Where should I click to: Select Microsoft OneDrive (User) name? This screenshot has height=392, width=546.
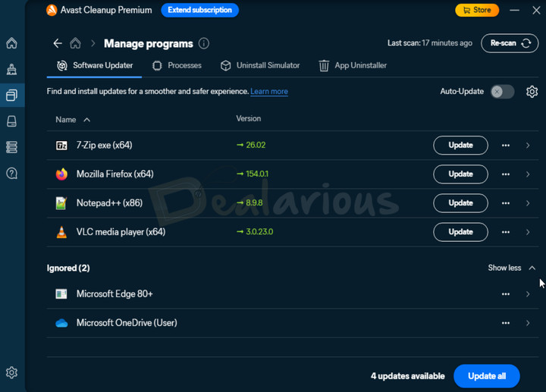pos(127,323)
